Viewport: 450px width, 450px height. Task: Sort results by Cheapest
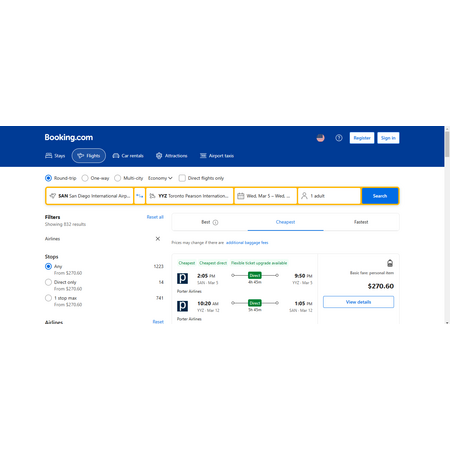click(x=285, y=222)
